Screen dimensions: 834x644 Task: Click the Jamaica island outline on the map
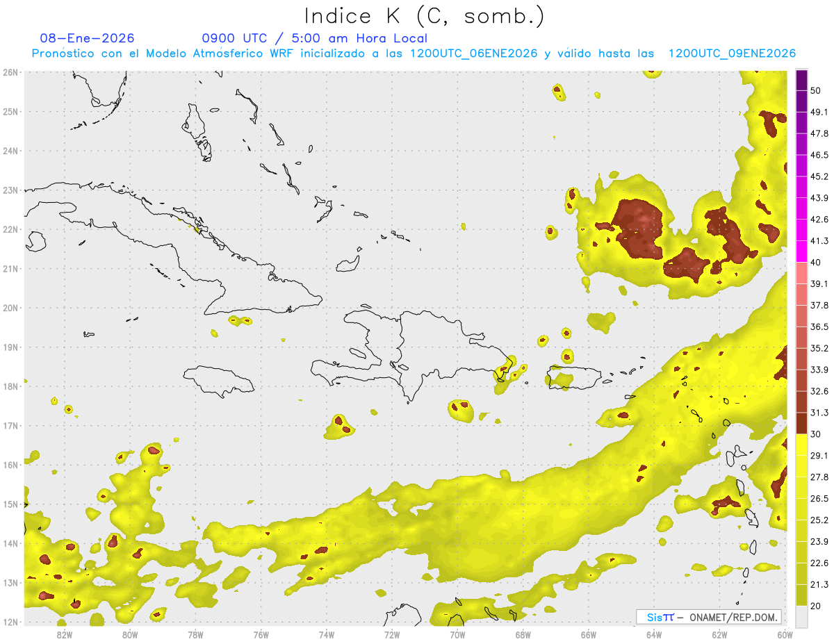pos(218,381)
